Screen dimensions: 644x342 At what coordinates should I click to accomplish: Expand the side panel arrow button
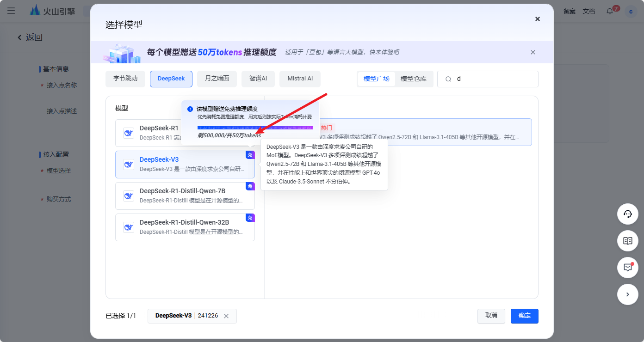click(x=628, y=294)
